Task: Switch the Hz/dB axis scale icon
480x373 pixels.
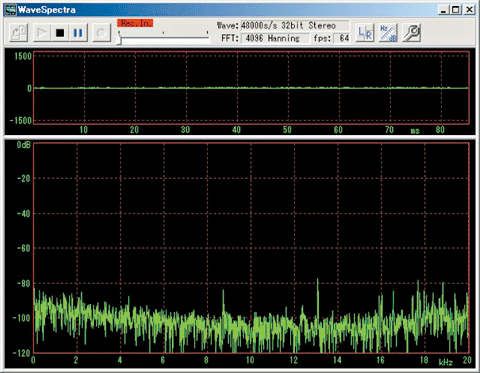Action: tap(388, 33)
